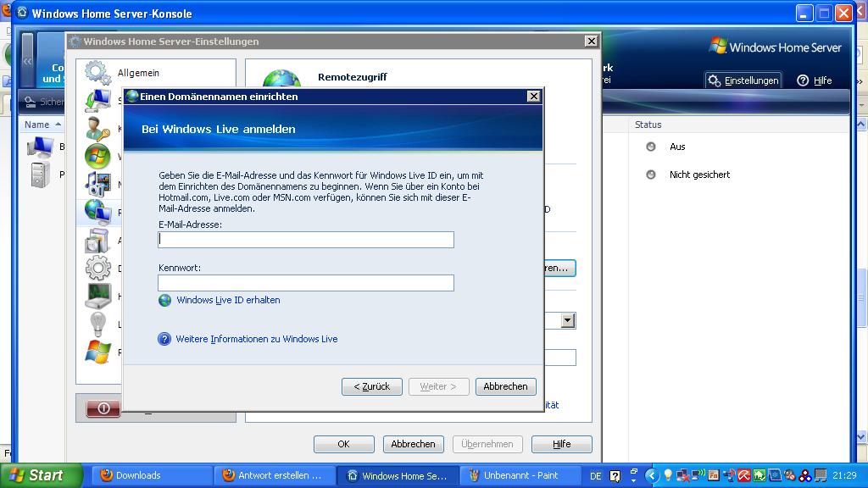Click the blue question mark help icon
This screenshot has height=488, width=868.
point(165,339)
